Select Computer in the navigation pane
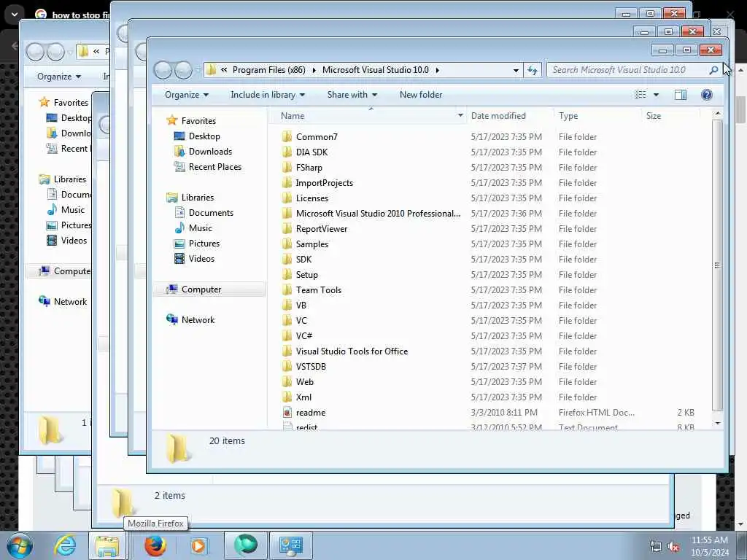The image size is (747, 560). point(209,289)
